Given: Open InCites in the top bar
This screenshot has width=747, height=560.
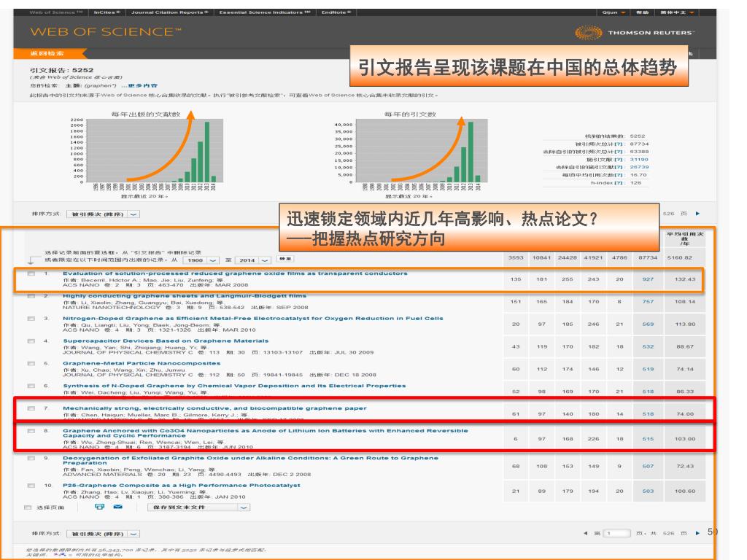Looking at the screenshot, I should coord(107,12).
